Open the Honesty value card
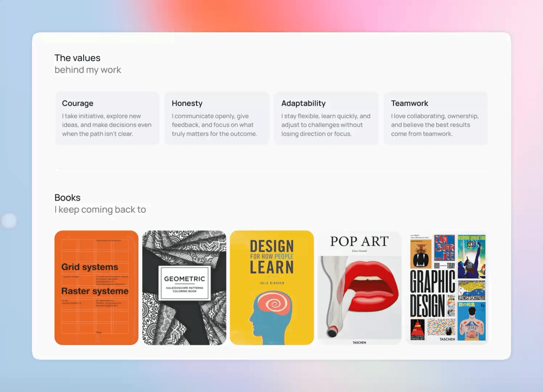Screen dimensions: 543x392 (x=217, y=118)
